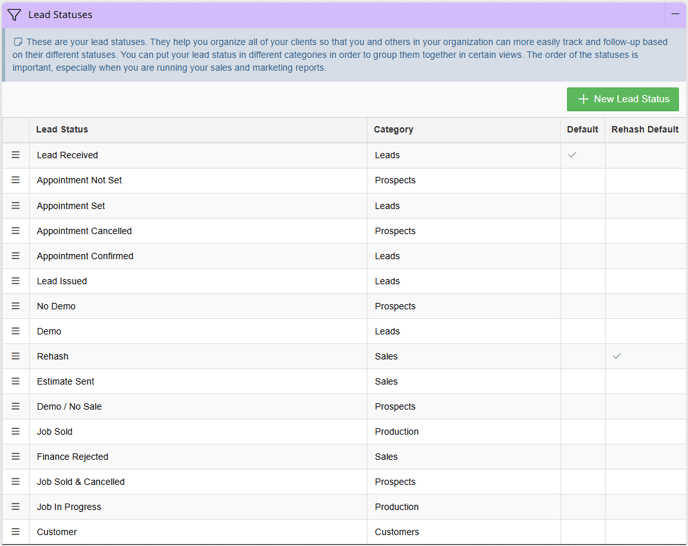The image size is (688, 546).
Task: Click the reorder handle for No Demo
Action: 15,306
